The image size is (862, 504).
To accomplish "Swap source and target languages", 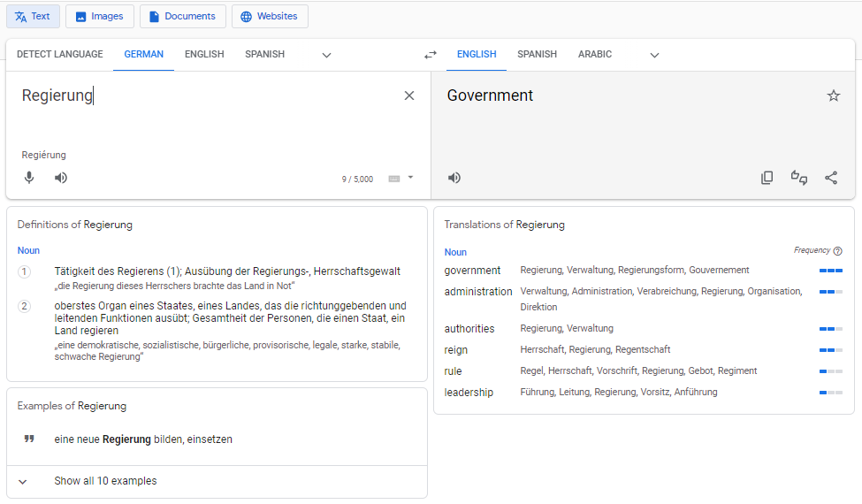I will (x=431, y=55).
